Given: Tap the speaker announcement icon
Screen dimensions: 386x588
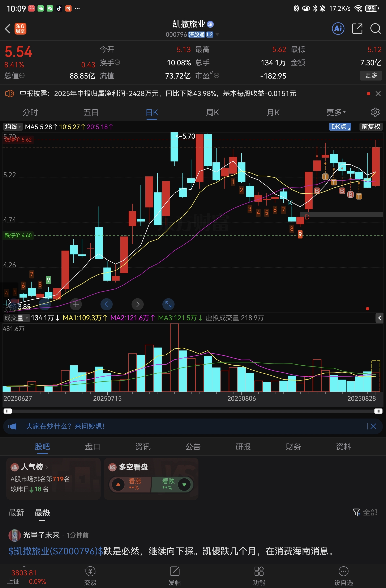Looking at the screenshot, I should point(10,94).
